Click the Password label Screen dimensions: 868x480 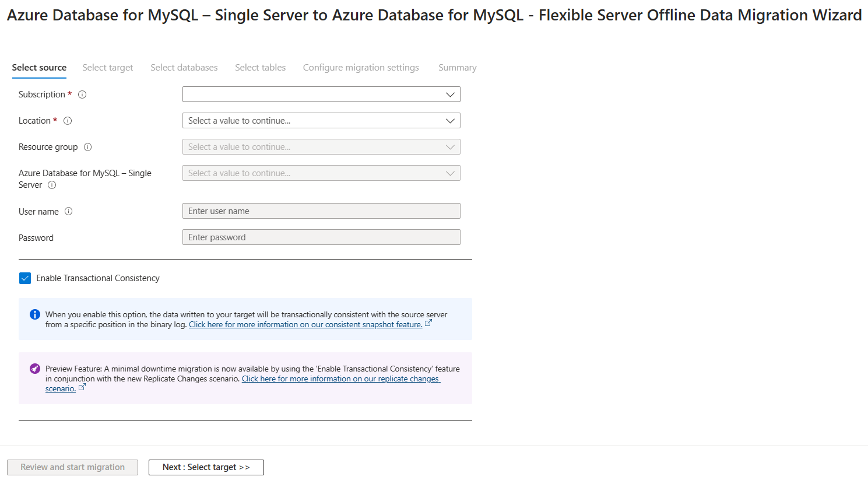coord(36,238)
